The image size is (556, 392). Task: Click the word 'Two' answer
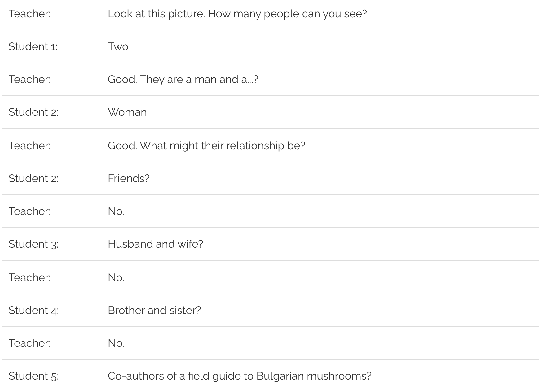118,46
